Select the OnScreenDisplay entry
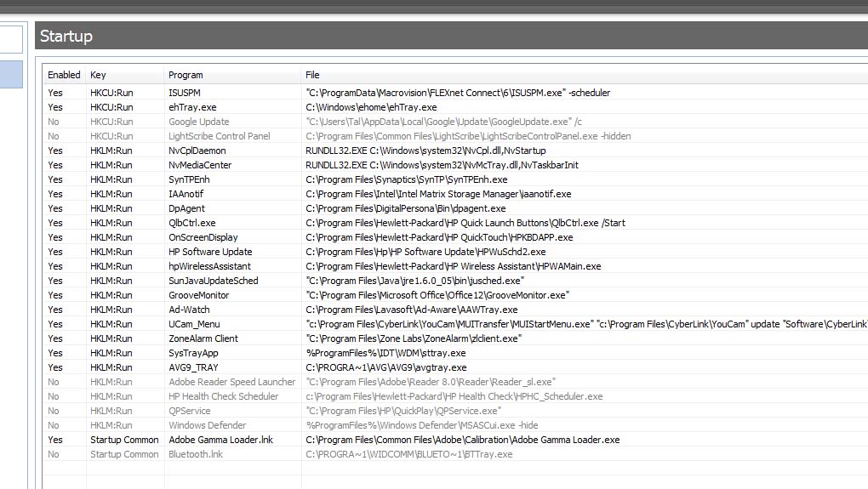 203,237
